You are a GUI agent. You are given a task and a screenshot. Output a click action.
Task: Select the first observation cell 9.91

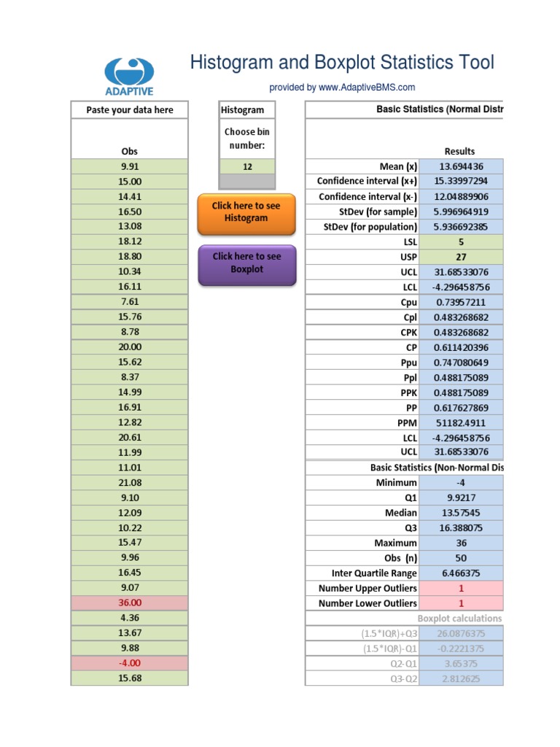[129, 166]
